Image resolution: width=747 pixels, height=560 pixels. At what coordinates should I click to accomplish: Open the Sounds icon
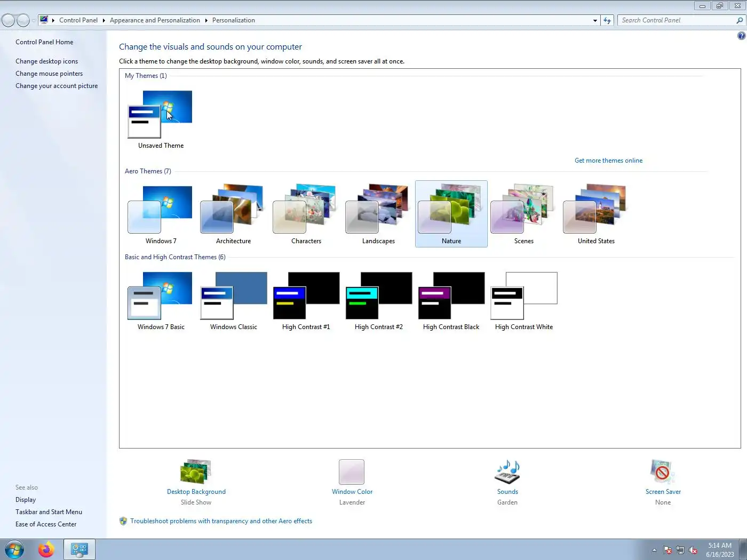coord(507,472)
